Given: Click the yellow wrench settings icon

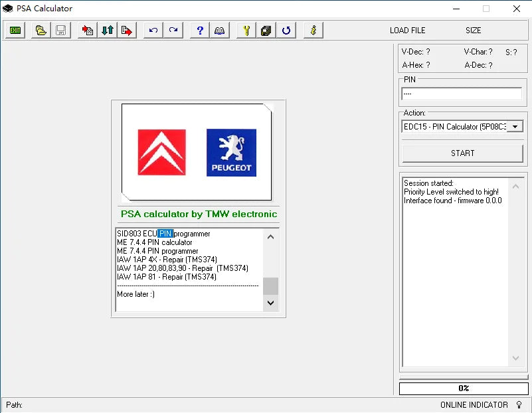Looking at the screenshot, I should 246,31.
